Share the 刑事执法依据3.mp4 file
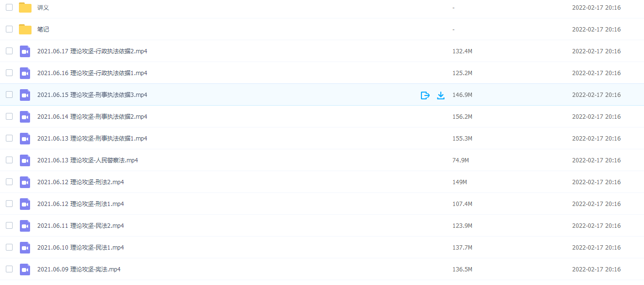Viewport: 644px width, 285px height. coord(425,95)
